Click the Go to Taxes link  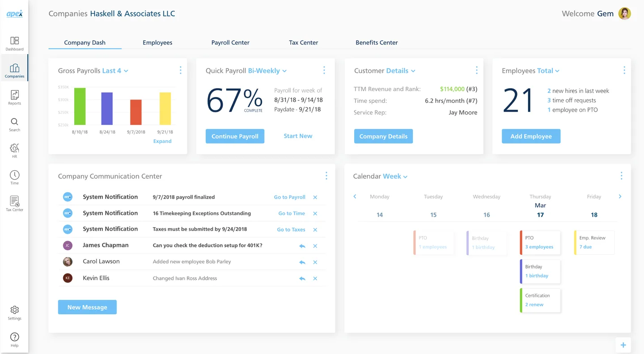(291, 229)
